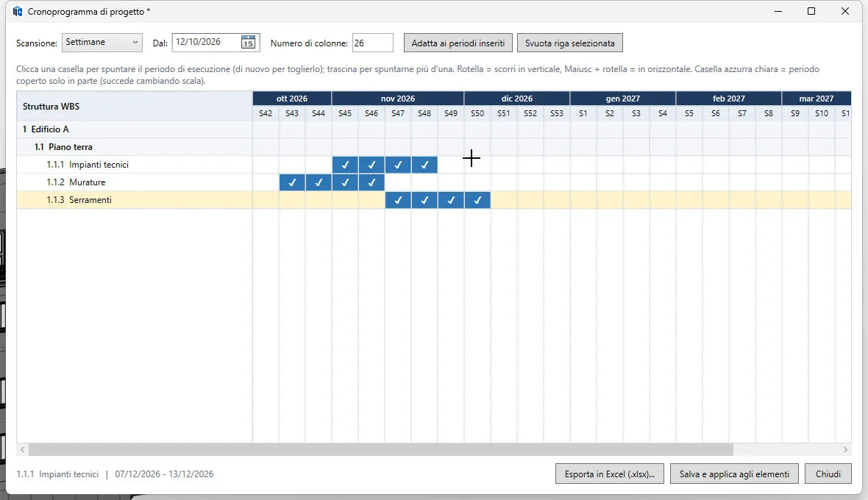Check S49 cell for Impianti tecnici
Screen dimensions: 868x500
coord(451,165)
